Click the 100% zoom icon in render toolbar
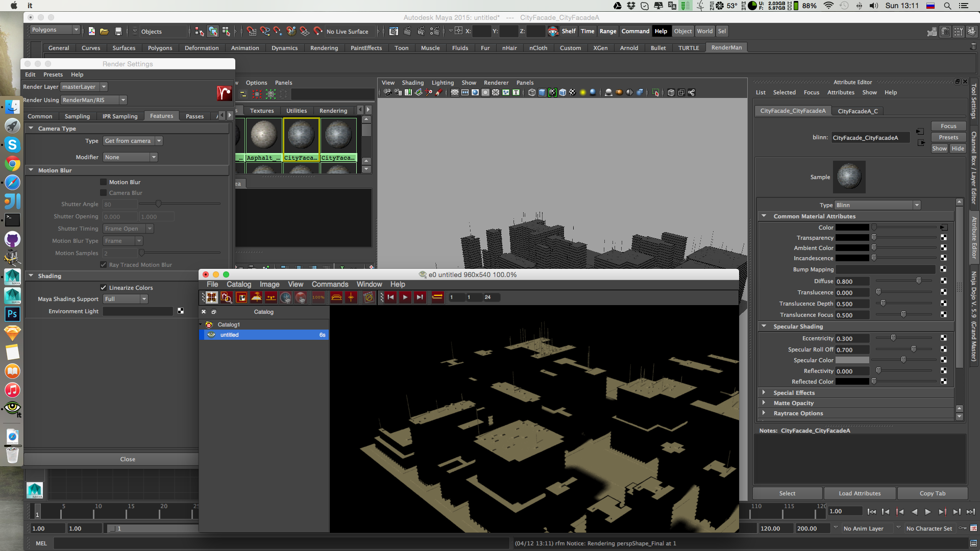This screenshot has height=551, width=980. point(318,297)
